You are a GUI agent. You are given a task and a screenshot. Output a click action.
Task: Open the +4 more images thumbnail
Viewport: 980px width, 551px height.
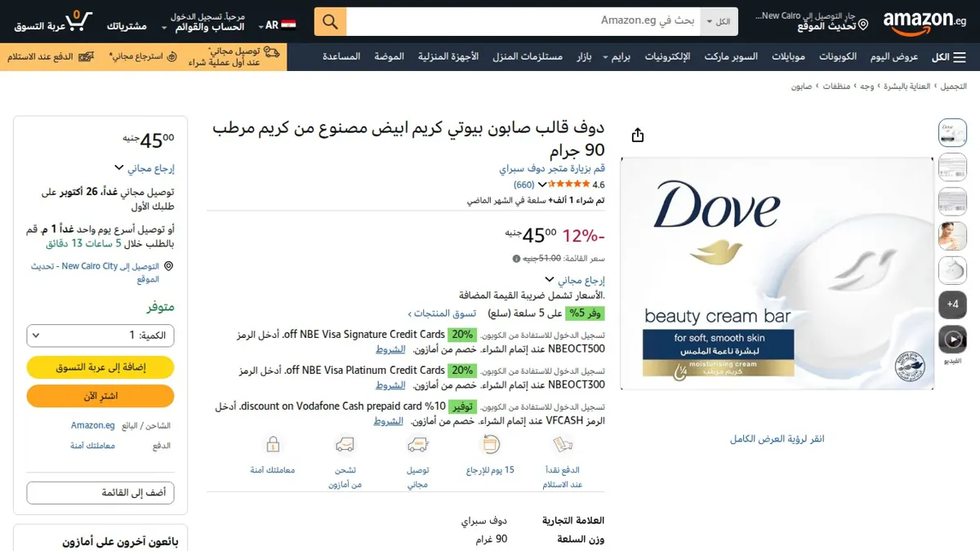952,304
